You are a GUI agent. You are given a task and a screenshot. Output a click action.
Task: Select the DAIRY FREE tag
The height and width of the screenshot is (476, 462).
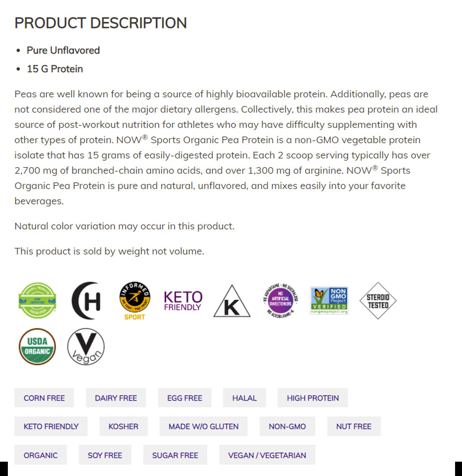click(x=116, y=398)
